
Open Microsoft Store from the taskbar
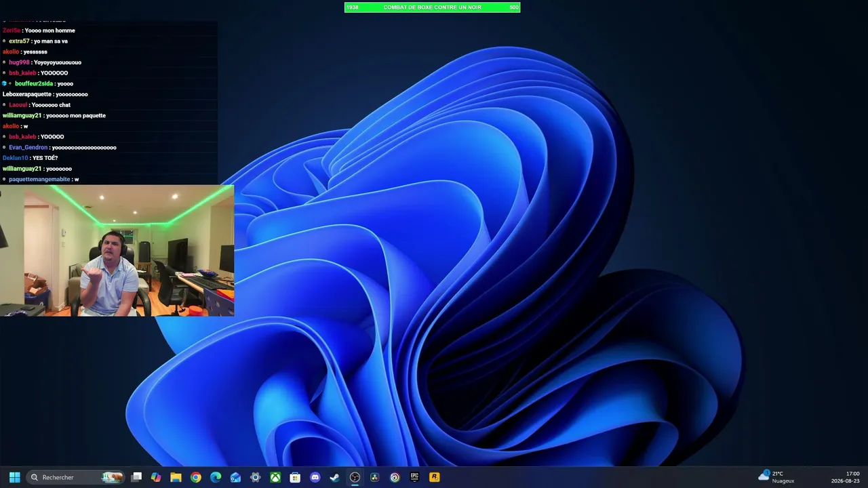(x=295, y=477)
